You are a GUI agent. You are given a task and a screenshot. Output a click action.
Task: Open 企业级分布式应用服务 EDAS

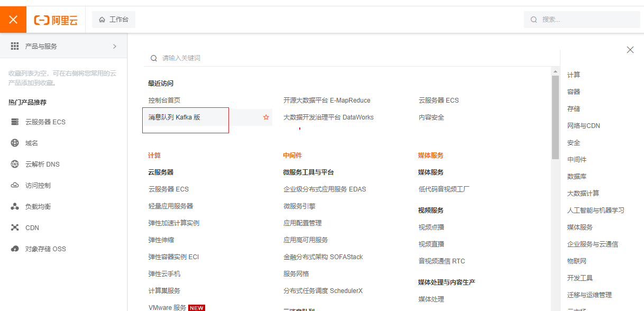(325, 189)
